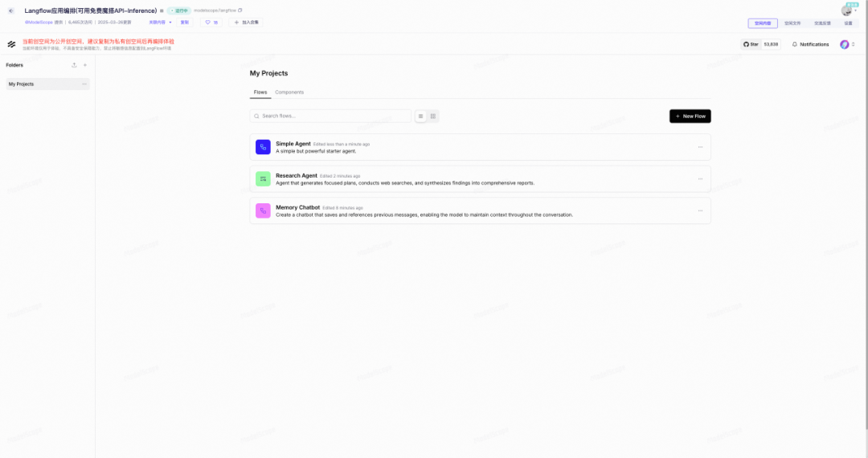The height and width of the screenshot is (458, 868).
Task: Open My Projects folder options menu
Action: [84, 84]
